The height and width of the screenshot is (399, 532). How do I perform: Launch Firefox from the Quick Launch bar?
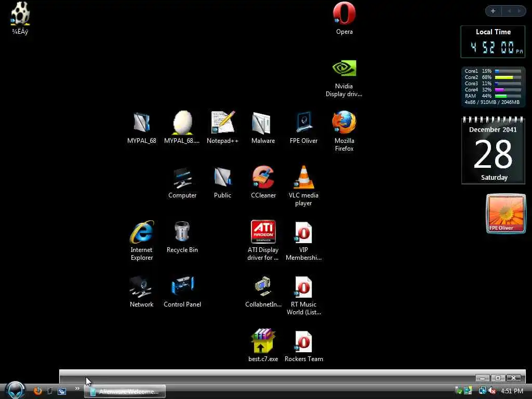point(37,391)
